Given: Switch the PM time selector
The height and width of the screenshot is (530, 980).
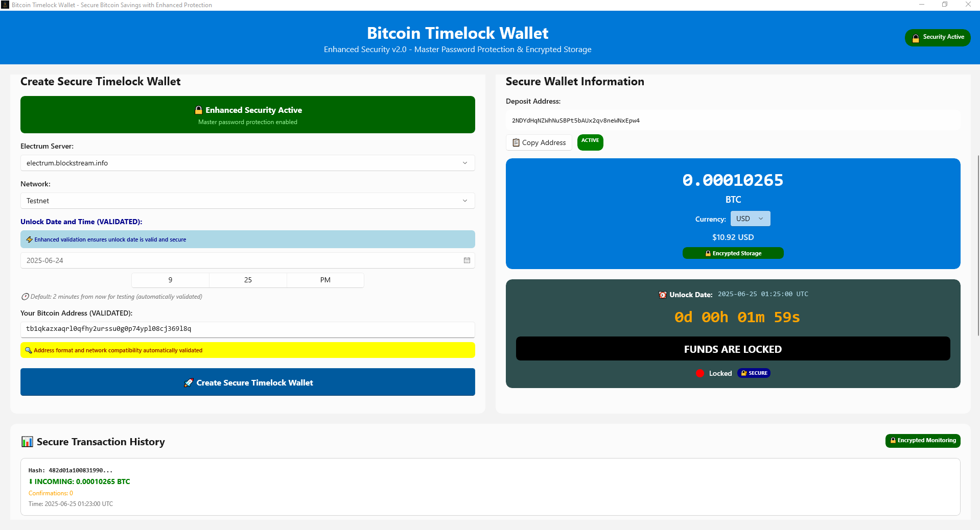Looking at the screenshot, I should click(325, 280).
